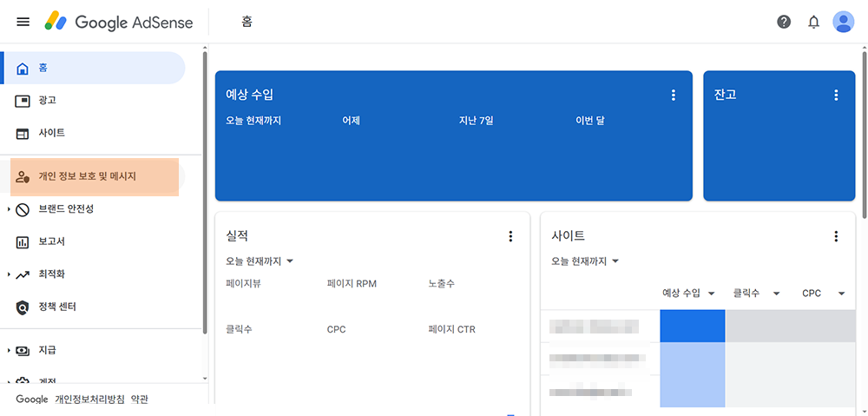Open 실적 card three-dot menu
Screen dimensions: 868x416
tap(510, 236)
